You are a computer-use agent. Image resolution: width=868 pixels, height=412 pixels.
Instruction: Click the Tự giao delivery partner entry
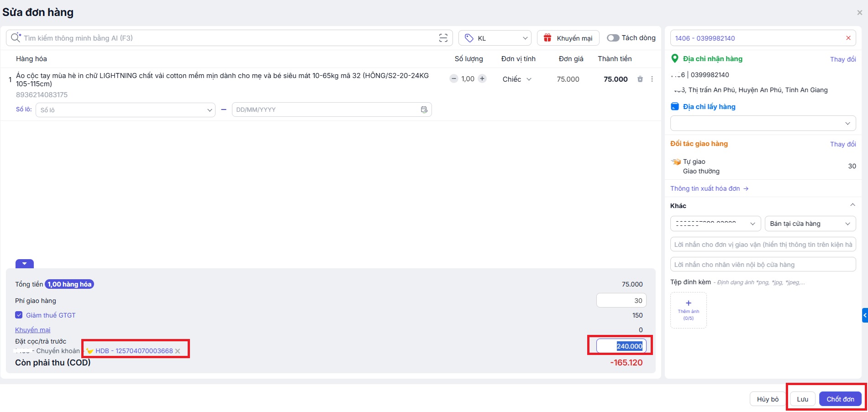pyautogui.click(x=694, y=162)
